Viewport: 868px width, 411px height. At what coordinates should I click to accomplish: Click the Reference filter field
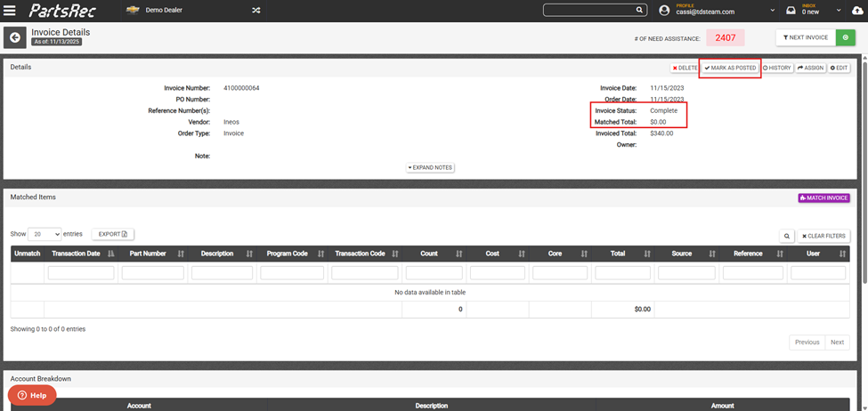tap(753, 273)
